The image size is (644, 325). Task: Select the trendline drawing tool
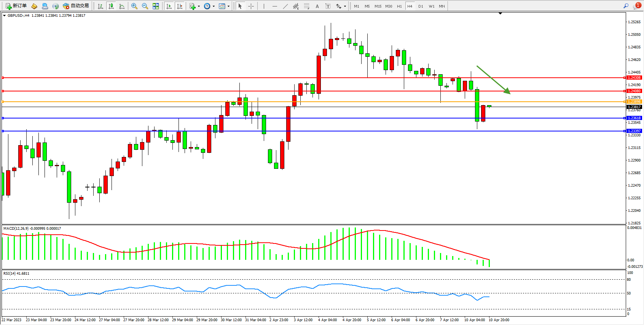pyautogui.click(x=285, y=6)
